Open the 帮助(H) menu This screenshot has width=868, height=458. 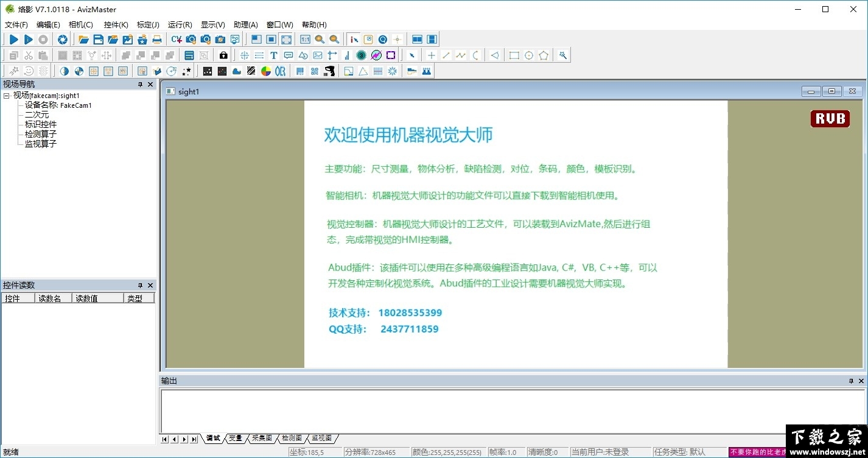click(x=314, y=25)
